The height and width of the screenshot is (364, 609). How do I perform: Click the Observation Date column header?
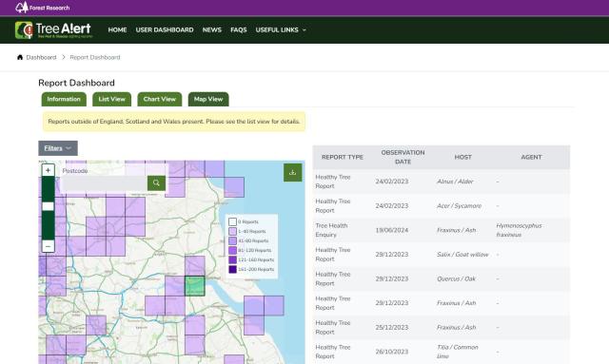(x=403, y=157)
